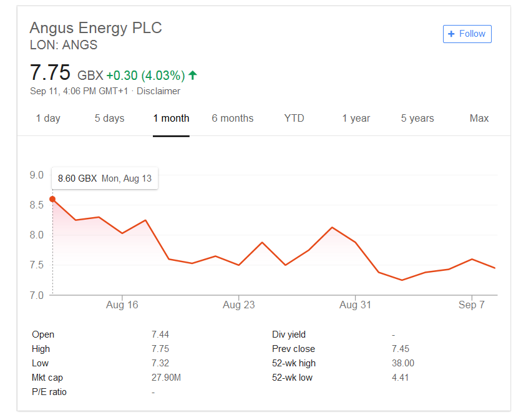Click the Mkt cap value 27.90M
The height and width of the screenshot is (420, 526).
point(166,378)
